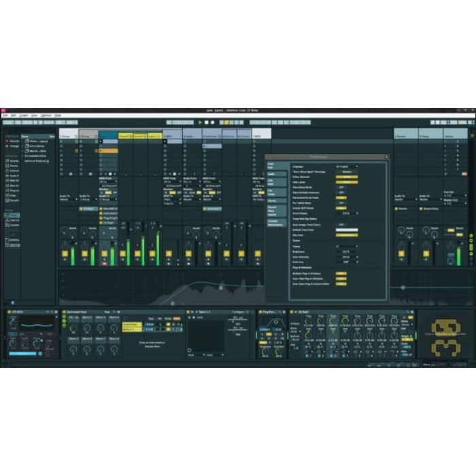Close the Preferences window
This screenshot has width=476, height=476.
pyautogui.click(x=386, y=157)
